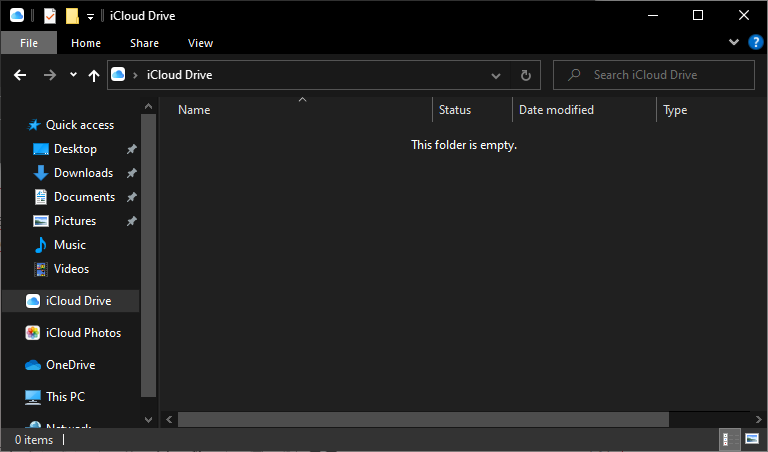
Task: Go up one level with the up arrow
Action: tap(94, 75)
